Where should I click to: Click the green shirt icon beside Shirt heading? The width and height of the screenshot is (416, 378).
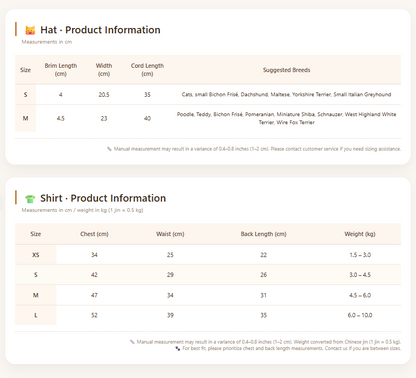point(30,199)
